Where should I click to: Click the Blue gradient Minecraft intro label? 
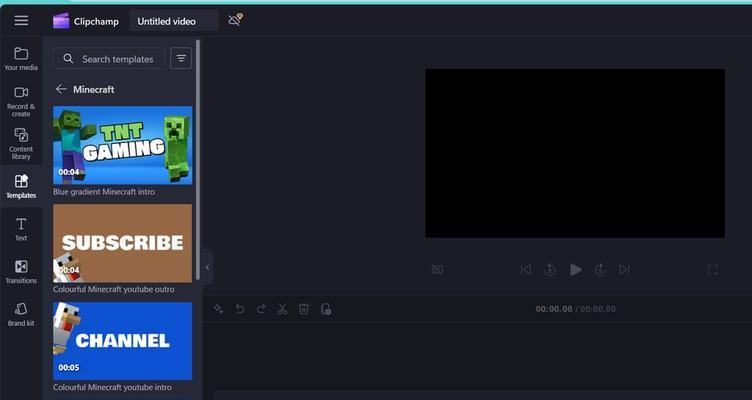104,192
